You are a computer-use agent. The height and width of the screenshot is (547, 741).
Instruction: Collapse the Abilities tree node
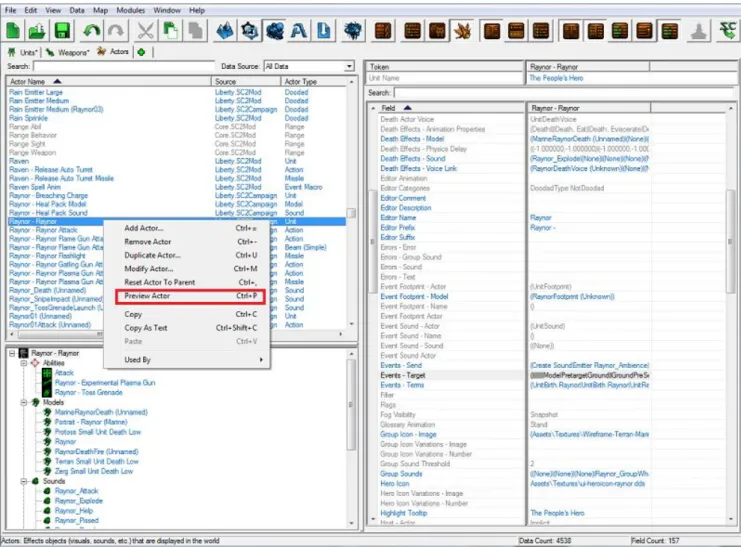pos(24,363)
